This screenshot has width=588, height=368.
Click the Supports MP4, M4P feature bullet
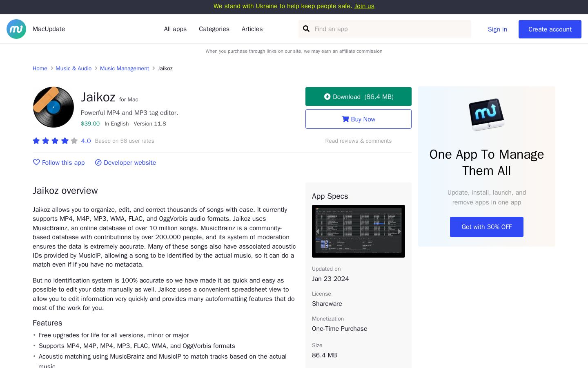[x=137, y=346]
